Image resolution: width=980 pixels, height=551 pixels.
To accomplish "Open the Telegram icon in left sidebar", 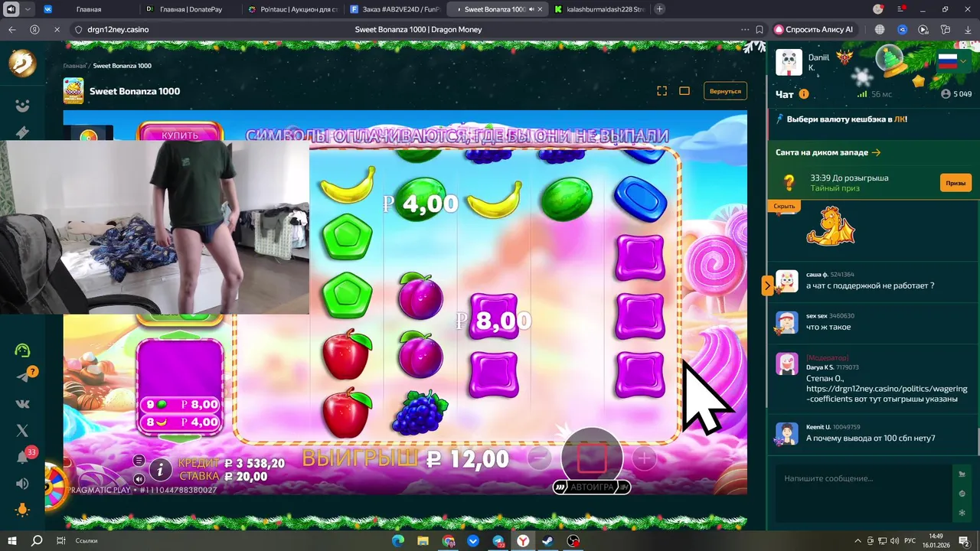I will (23, 377).
